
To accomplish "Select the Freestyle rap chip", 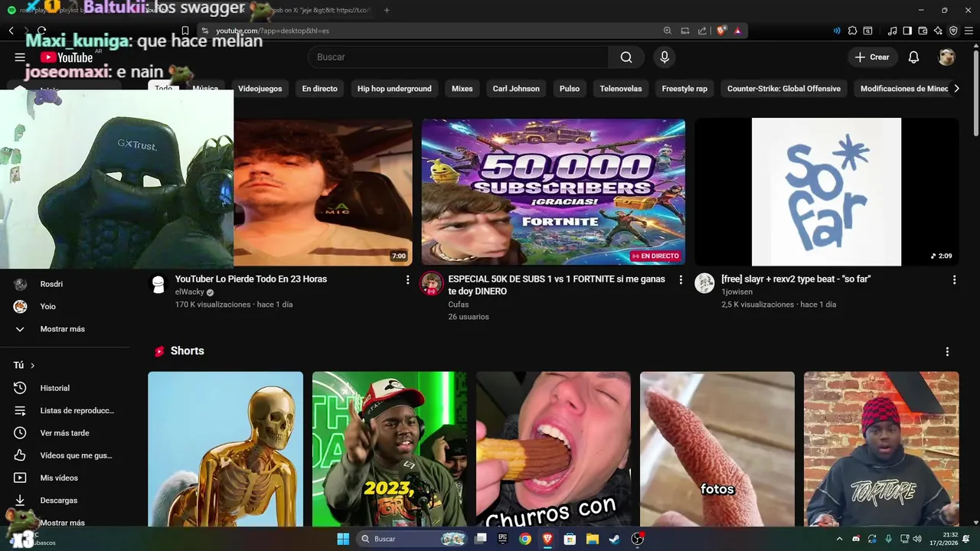I will click(x=684, y=89).
